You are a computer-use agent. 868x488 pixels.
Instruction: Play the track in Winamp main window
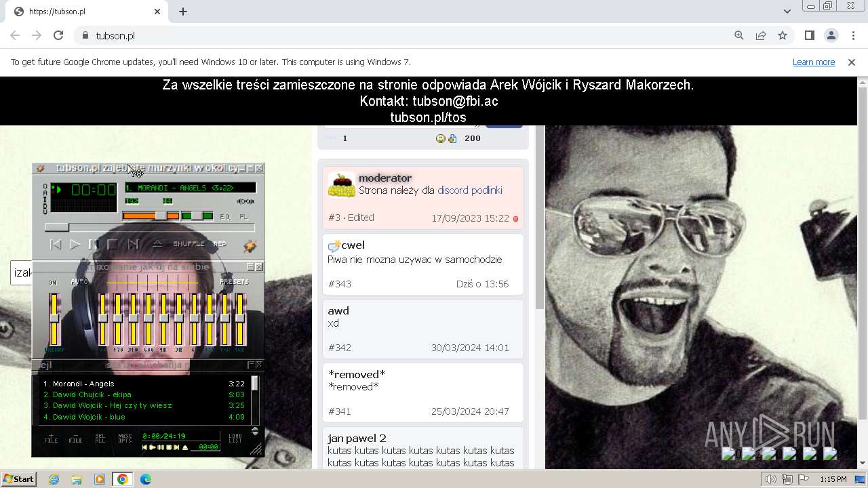[75, 244]
